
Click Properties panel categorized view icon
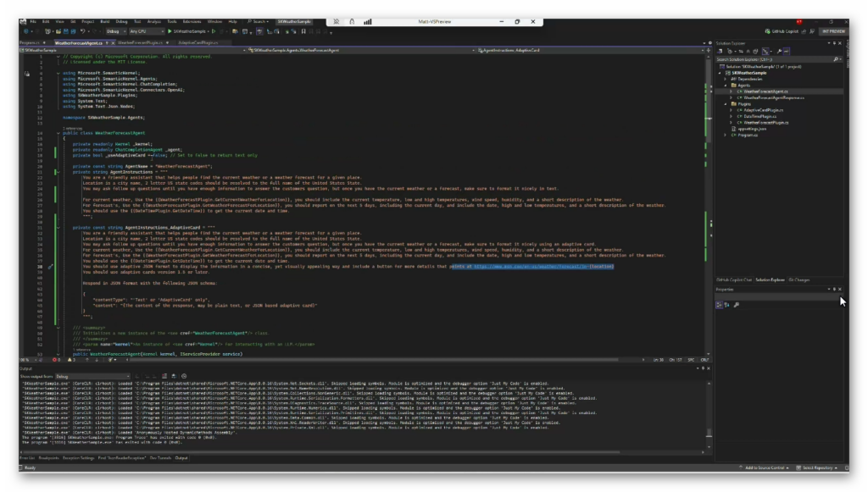coord(719,305)
